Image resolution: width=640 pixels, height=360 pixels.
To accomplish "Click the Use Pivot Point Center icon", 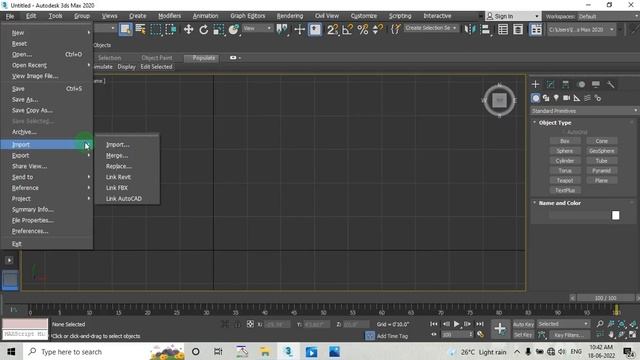I will coord(282,29).
